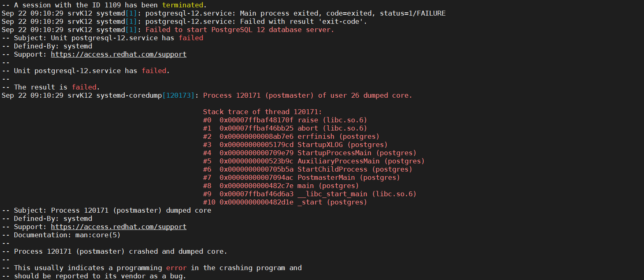Click stack frame #4 StartupProcessMain
The width and height of the screenshot is (644, 280).
coord(309,153)
